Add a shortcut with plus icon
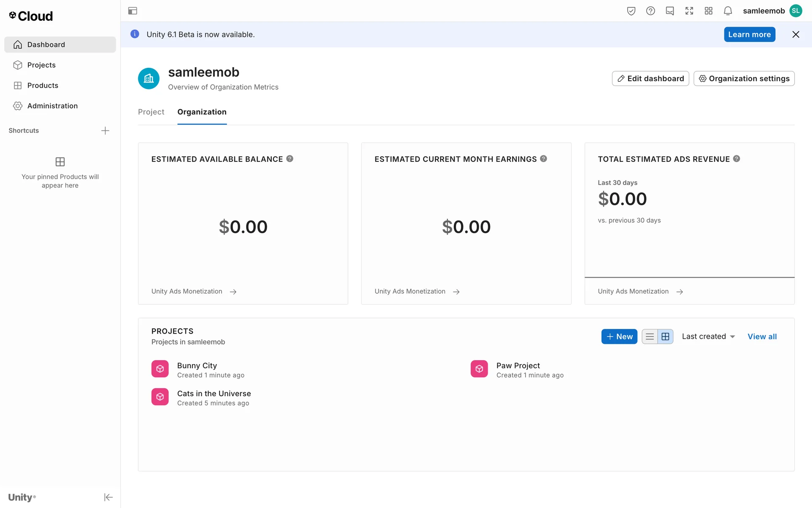Image resolution: width=812 pixels, height=508 pixels. coord(105,130)
